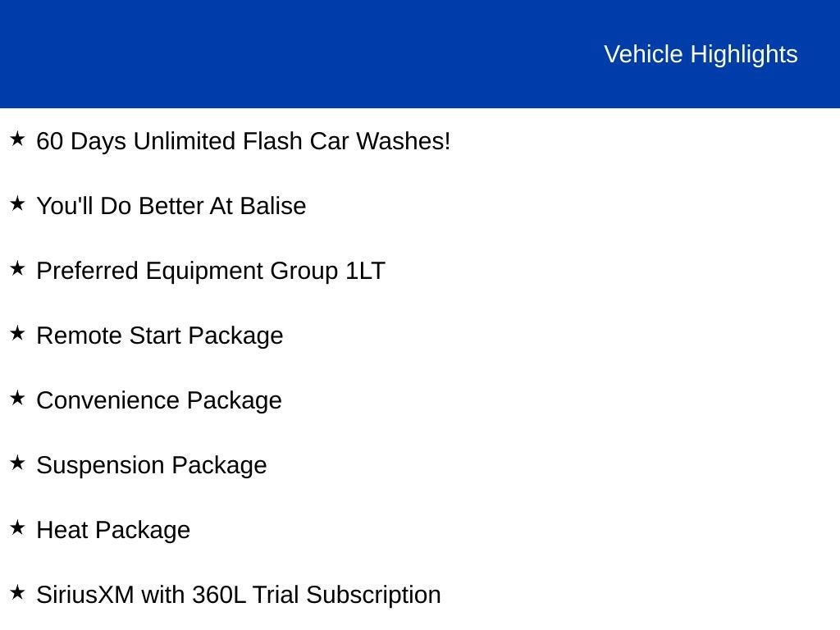
Task: Click the 60 Days Unlimited Flash Car Washes text
Action: click(x=244, y=141)
